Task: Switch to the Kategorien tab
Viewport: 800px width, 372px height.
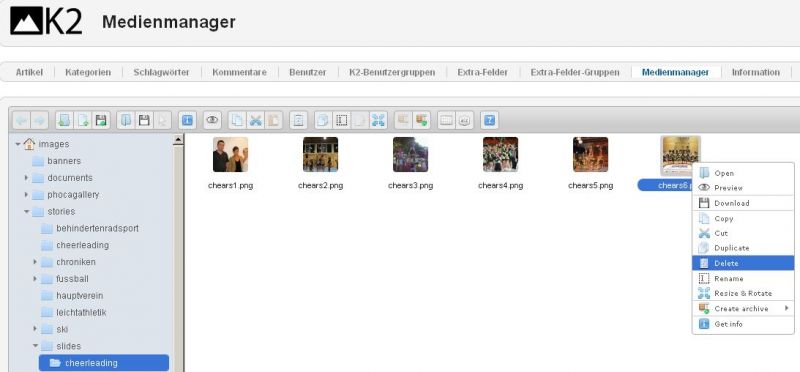Action: click(x=88, y=72)
